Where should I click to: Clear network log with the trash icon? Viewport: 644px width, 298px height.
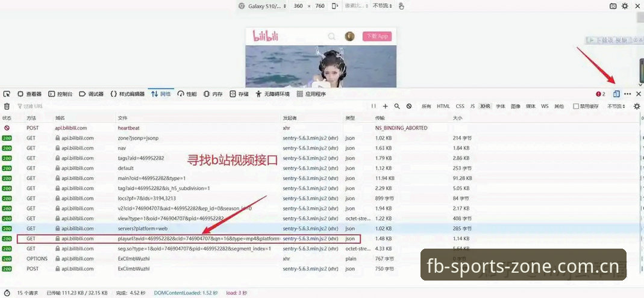point(7,107)
